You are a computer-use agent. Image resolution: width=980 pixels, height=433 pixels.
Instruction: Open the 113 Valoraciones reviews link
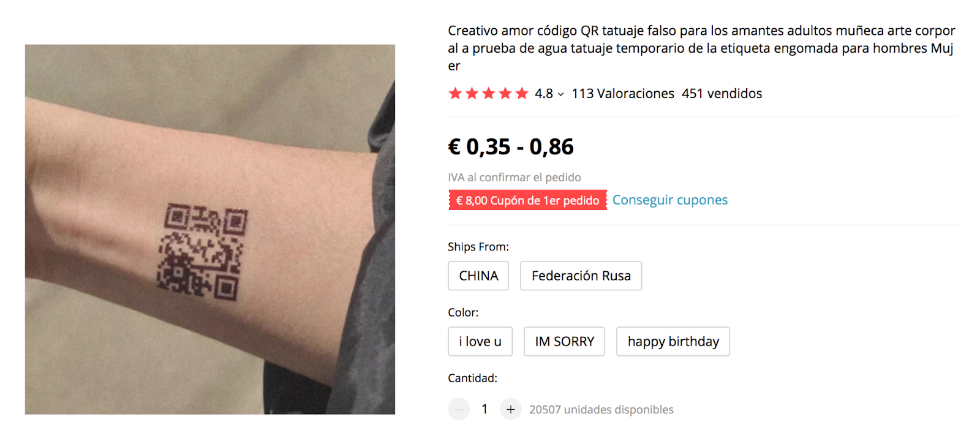tap(623, 94)
